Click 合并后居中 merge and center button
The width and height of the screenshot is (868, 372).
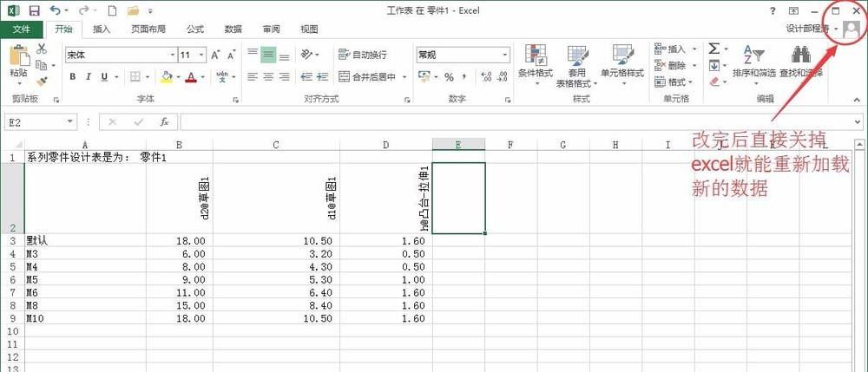coord(367,77)
